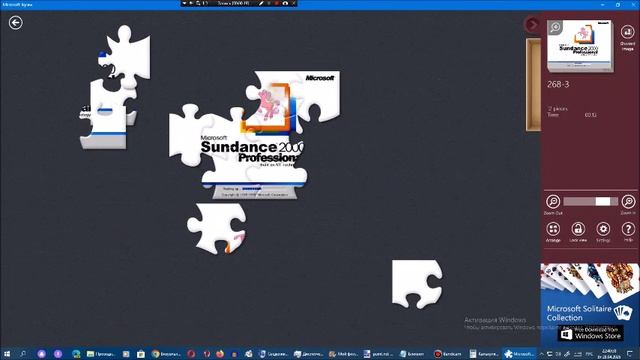This screenshot has height=360, width=640.
Task: Click the pencil icon in recording toolbar
Action: pyautogui.click(x=261, y=3)
